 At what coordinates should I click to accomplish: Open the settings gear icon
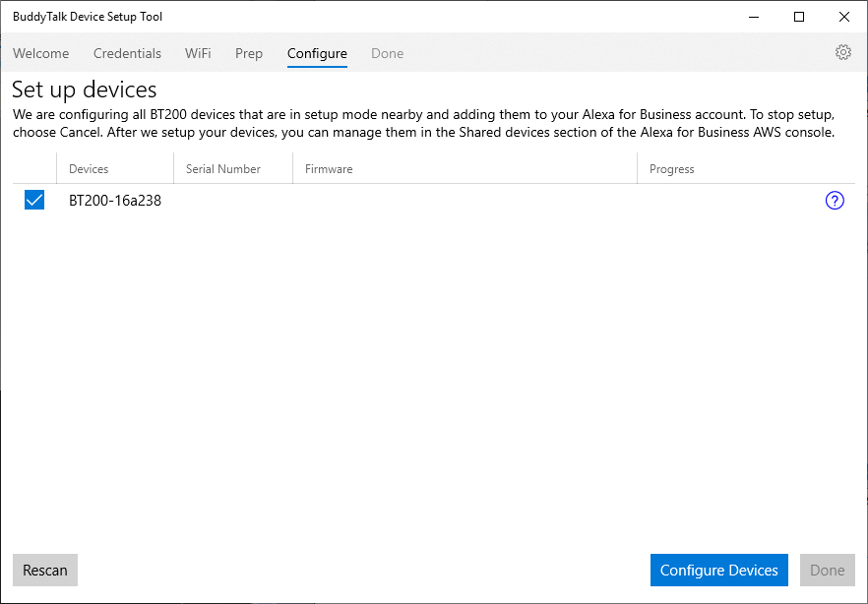click(x=842, y=52)
